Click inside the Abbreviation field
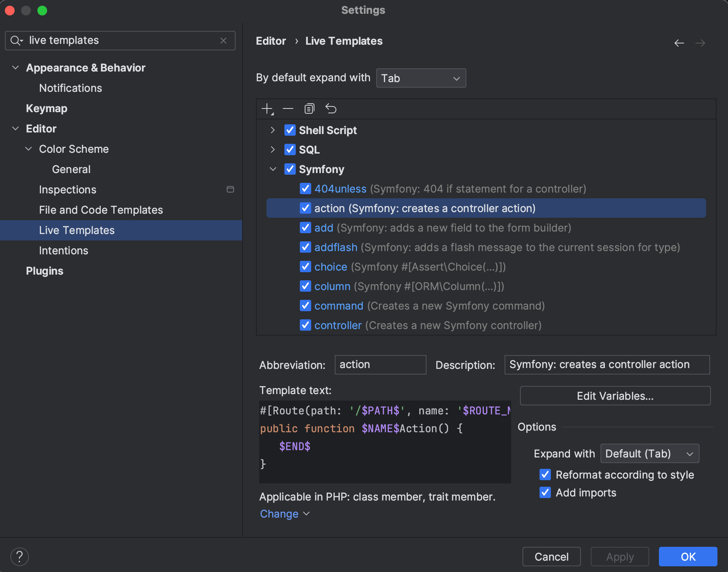 click(380, 364)
